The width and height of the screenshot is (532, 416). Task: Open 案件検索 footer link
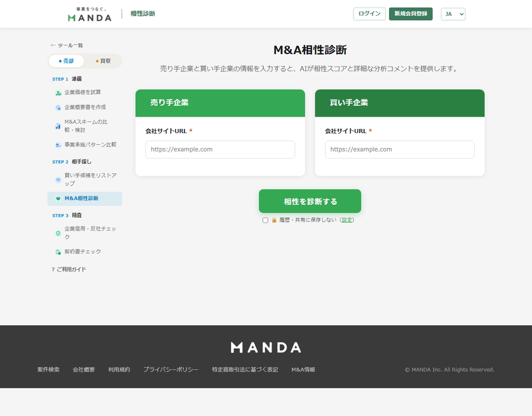pos(48,369)
